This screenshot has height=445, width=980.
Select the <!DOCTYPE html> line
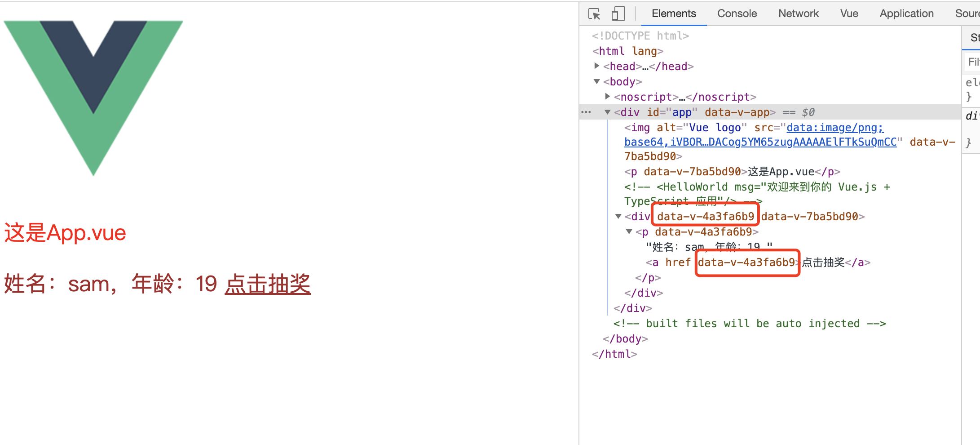coord(640,36)
